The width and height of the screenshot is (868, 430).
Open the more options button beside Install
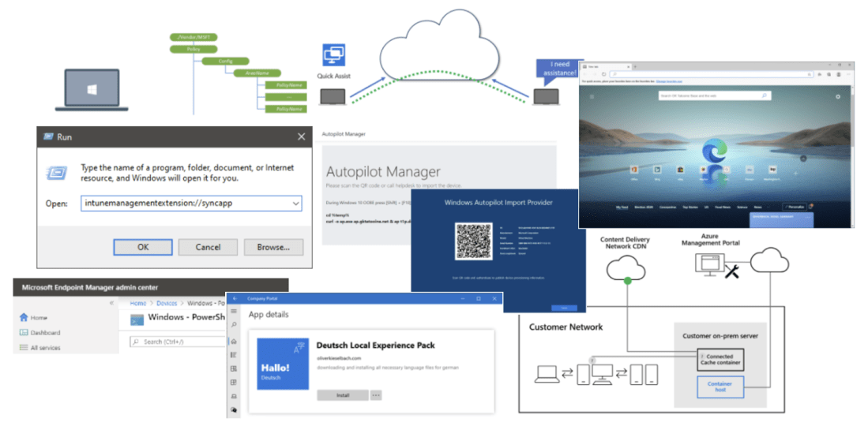pyautogui.click(x=376, y=395)
